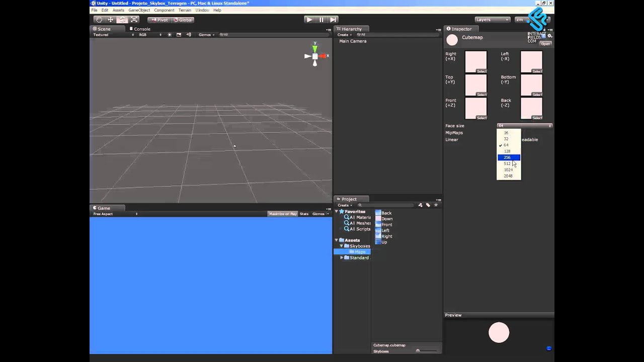Select the Front texture asset
The width and height of the screenshot is (644, 362).
point(384,225)
